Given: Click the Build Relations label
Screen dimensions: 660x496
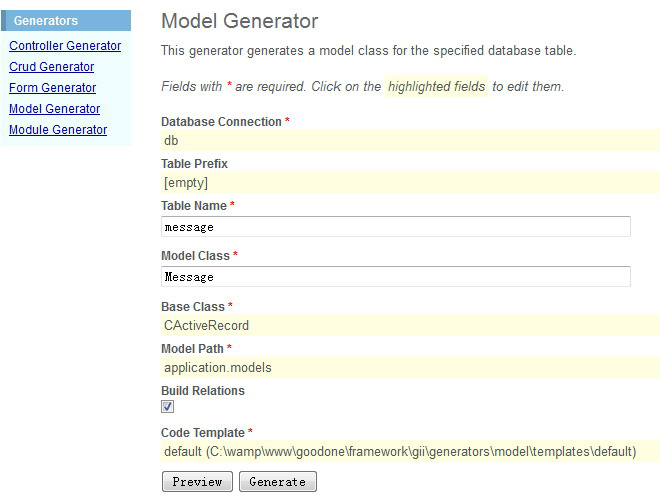Looking at the screenshot, I should click(203, 391).
